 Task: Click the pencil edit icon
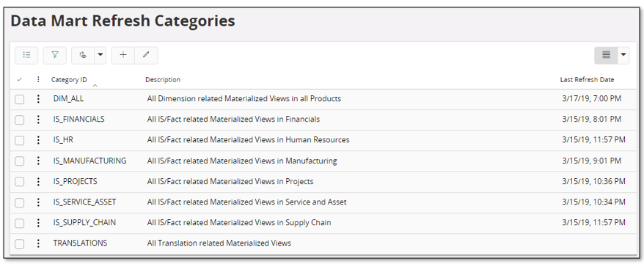point(146,55)
